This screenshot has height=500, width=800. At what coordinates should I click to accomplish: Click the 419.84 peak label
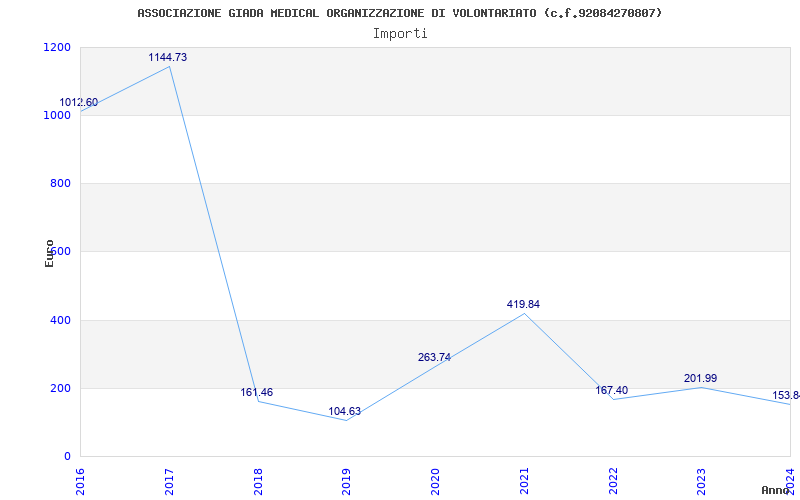pos(523,304)
